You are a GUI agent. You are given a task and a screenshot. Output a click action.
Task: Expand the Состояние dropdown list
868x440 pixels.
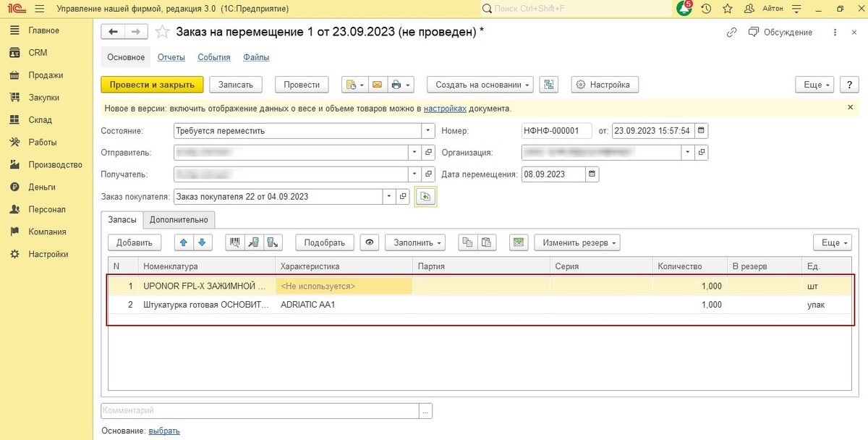(427, 131)
